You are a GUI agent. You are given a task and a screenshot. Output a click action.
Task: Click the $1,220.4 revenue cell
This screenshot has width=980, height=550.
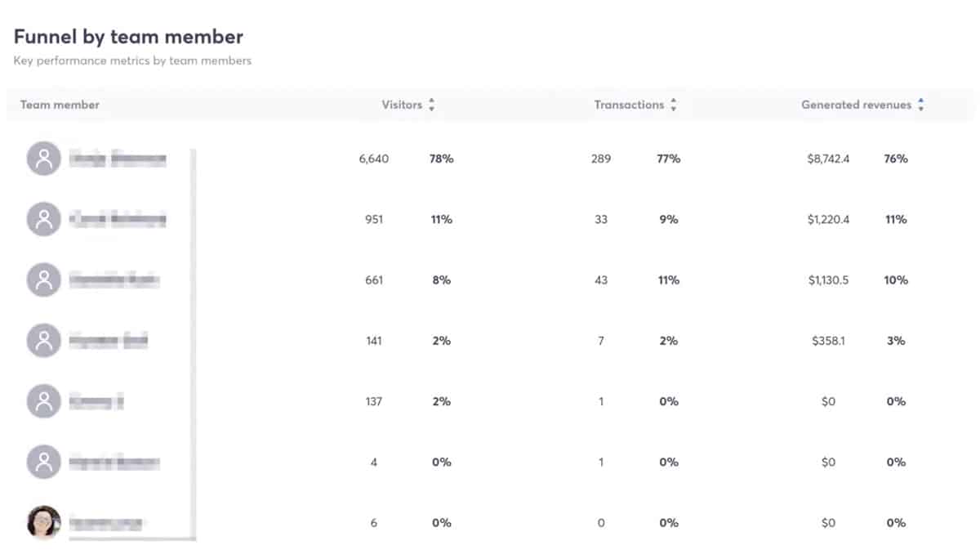pyautogui.click(x=828, y=219)
